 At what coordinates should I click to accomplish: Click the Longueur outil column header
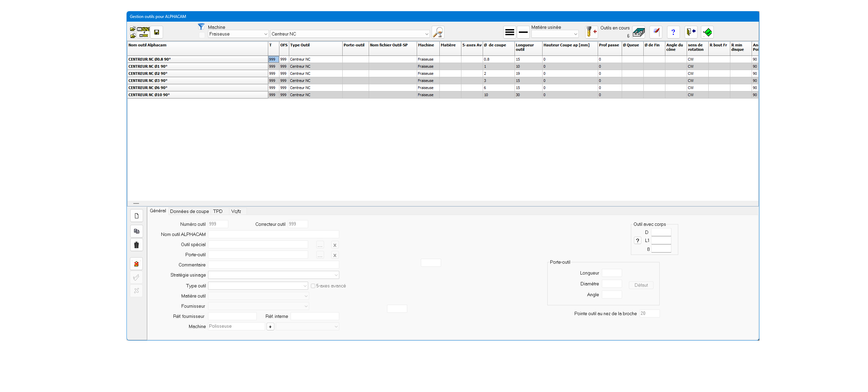coord(528,48)
